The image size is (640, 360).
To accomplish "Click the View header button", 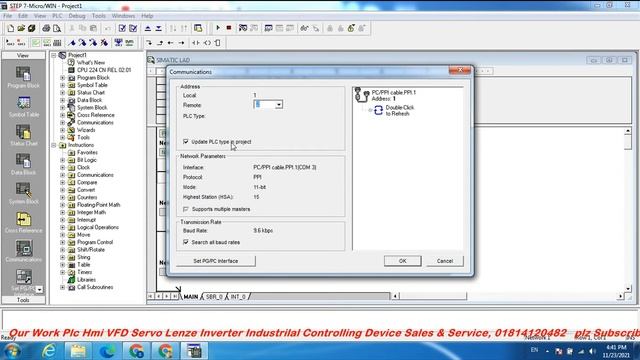I will [23, 55].
